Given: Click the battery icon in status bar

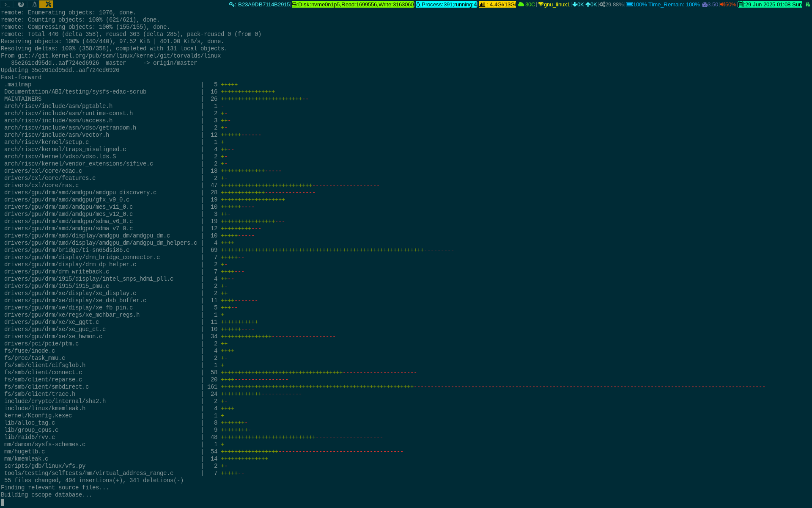Looking at the screenshot, I should 629,4.
